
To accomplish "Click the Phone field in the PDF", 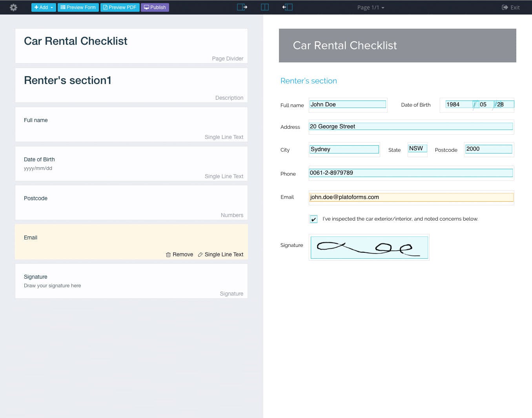I will pyautogui.click(x=411, y=173).
